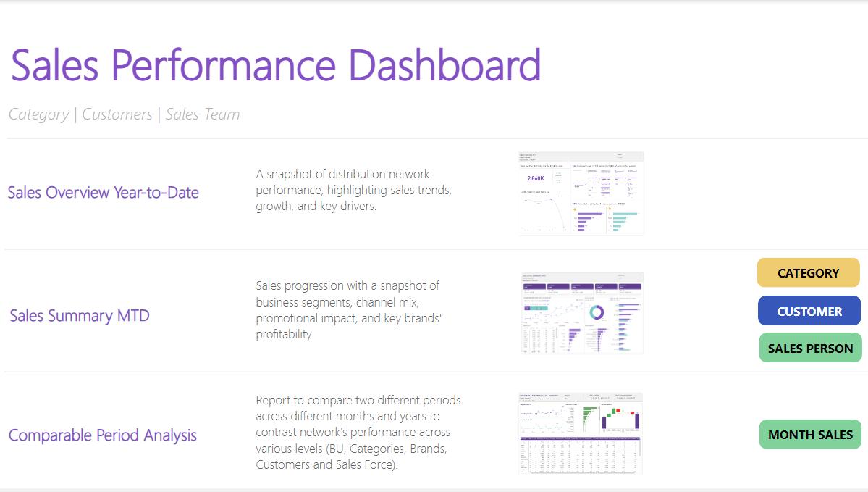
Task: Open the Sales Summary MTD report link
Action: (x=80, y=316)
